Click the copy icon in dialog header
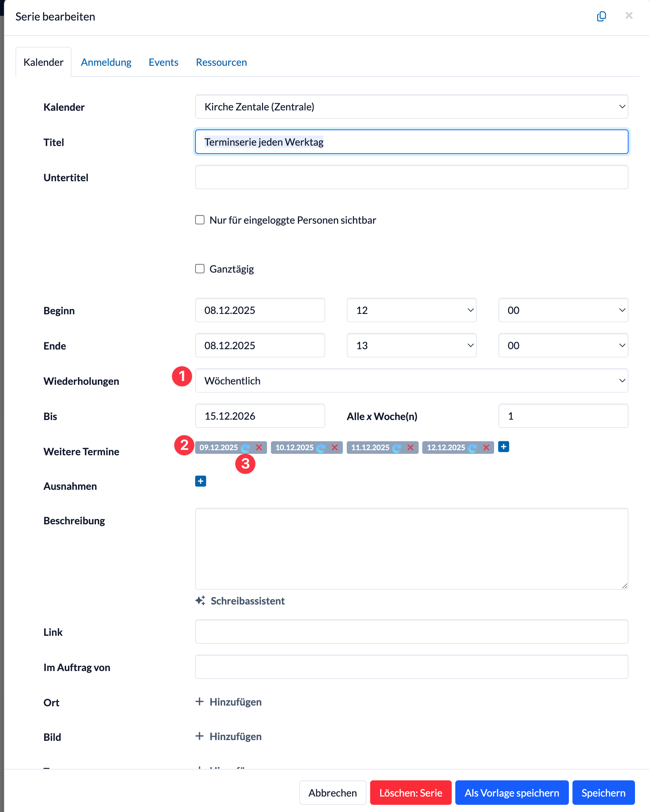This screenshot has height=812, width=649. pyautogui.click(x=601, y=16)
